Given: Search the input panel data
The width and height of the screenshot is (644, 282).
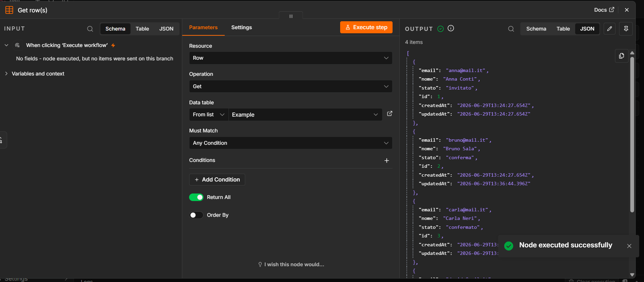Looking at the screenshot, I should click(90, 29).
